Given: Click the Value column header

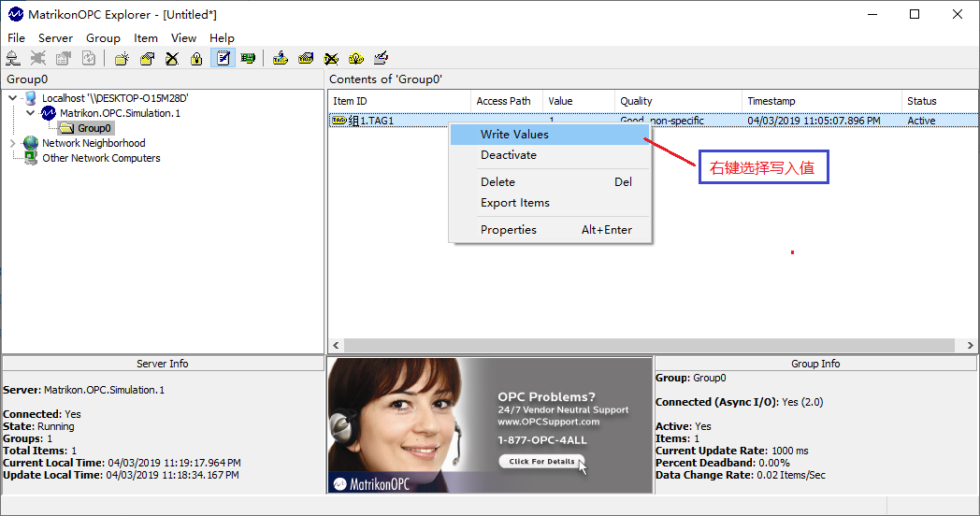Looking at the screenshot, I should pyautogui.click(x=579, y=101).
